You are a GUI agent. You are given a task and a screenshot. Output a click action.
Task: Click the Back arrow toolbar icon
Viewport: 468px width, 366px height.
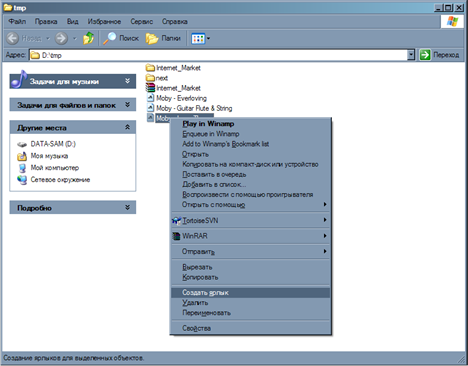13,38
